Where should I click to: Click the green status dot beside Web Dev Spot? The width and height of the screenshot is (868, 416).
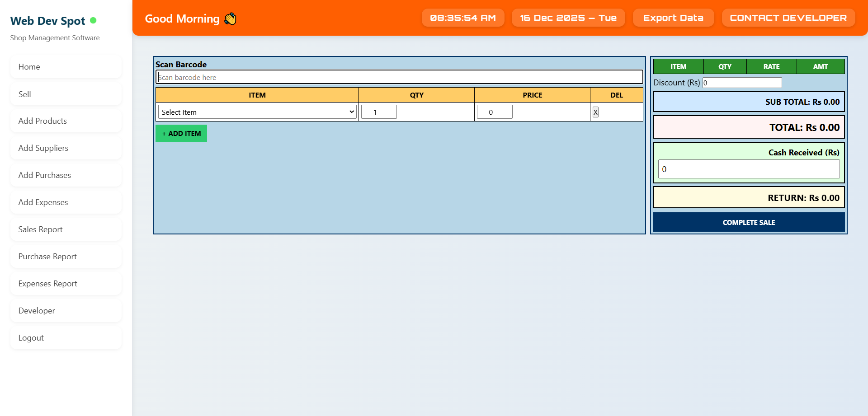(93, 20)
